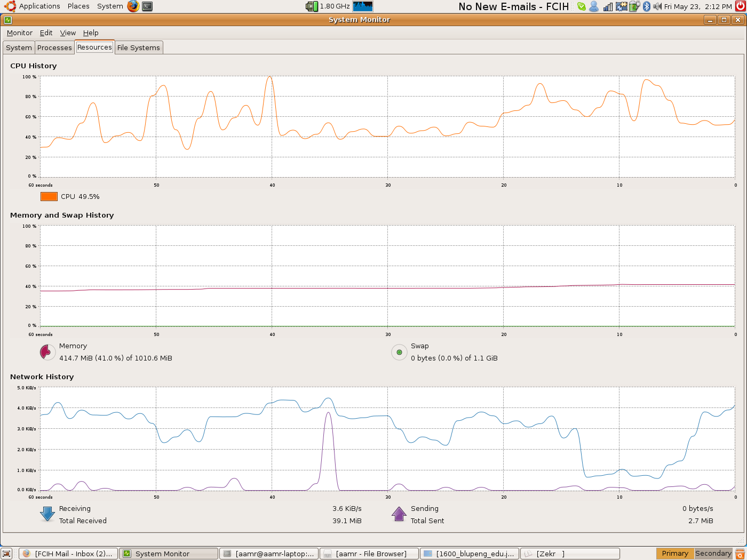Click the Swap color indicator button

tap(399, 352)
